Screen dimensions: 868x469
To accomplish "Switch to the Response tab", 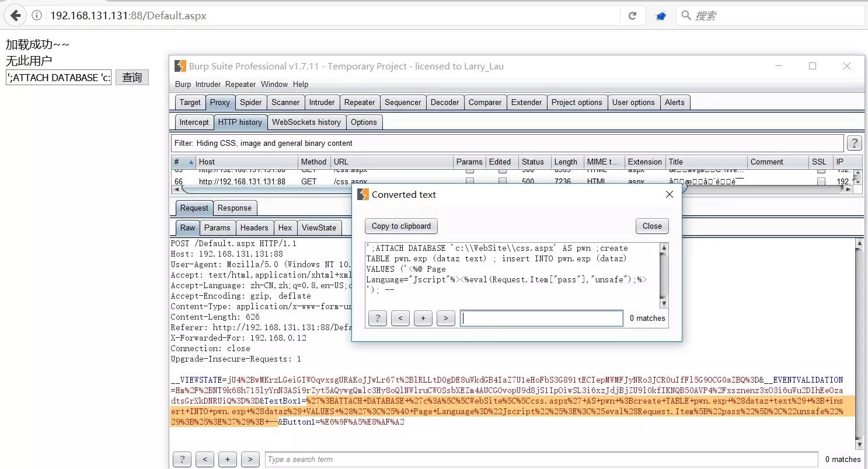I will click(x=235, y=208).
